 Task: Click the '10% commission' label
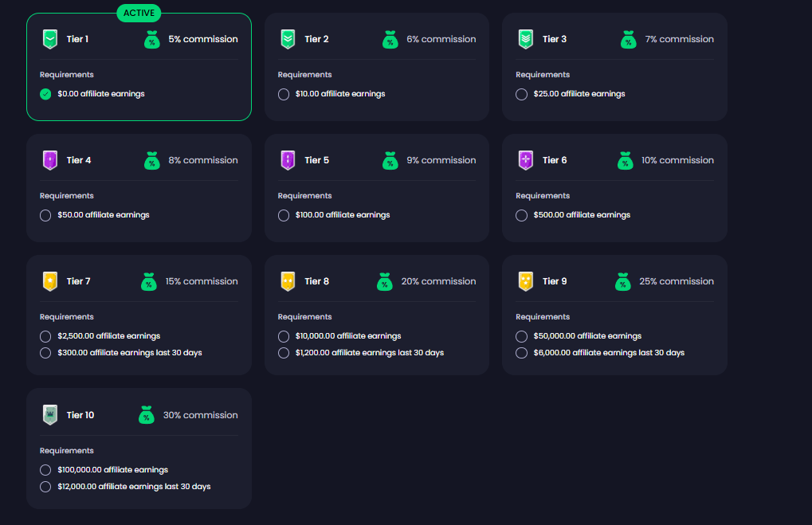pos(678,160)
